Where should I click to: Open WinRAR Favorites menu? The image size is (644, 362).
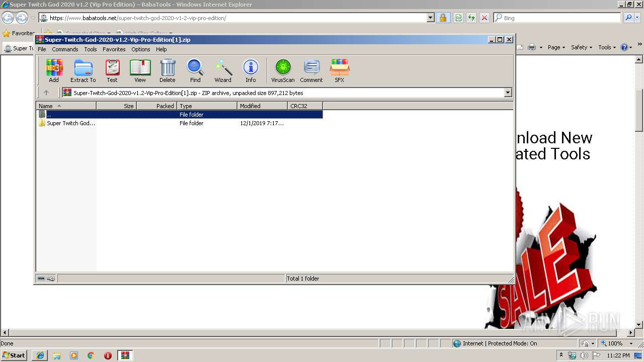[x=114, y=49]
